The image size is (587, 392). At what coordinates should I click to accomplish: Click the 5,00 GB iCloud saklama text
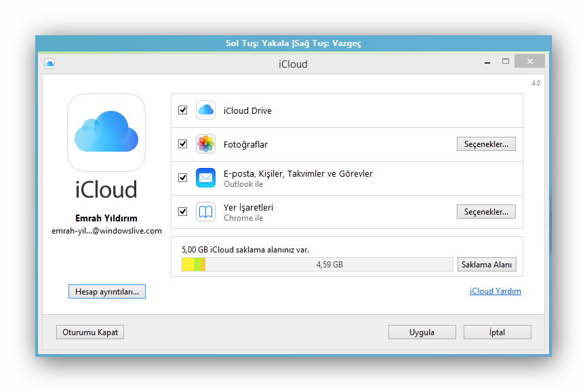245,250
